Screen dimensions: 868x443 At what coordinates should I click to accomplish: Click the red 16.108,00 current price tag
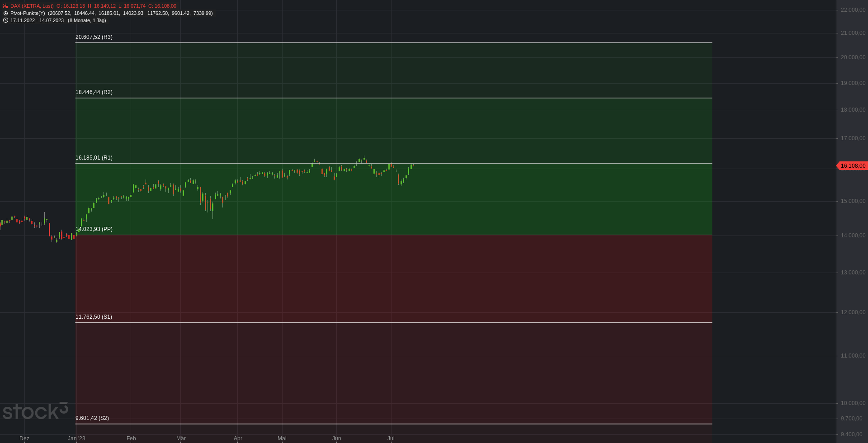point(852,166)
